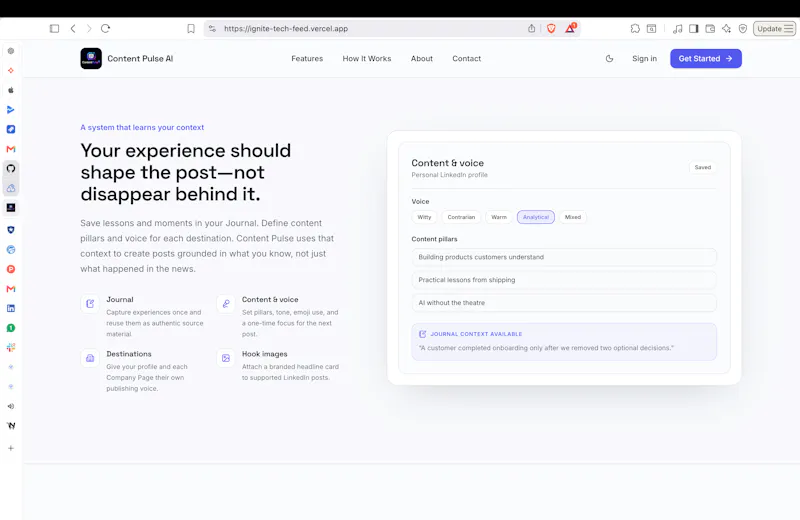Open the speaker audio tab in sidebar
Viewport: 800px width, 520px height.
(11, 406)
